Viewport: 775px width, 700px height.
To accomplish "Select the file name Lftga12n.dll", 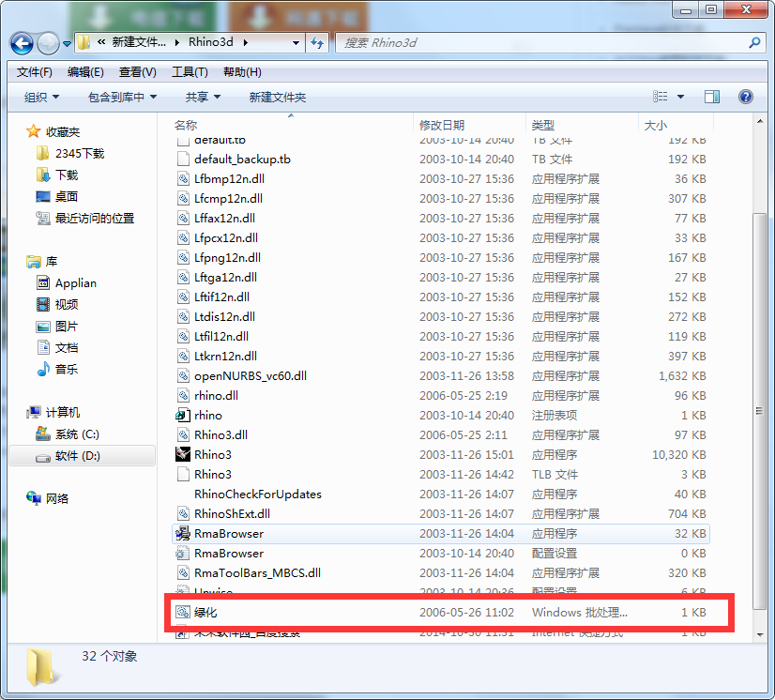I will (225, 278).
